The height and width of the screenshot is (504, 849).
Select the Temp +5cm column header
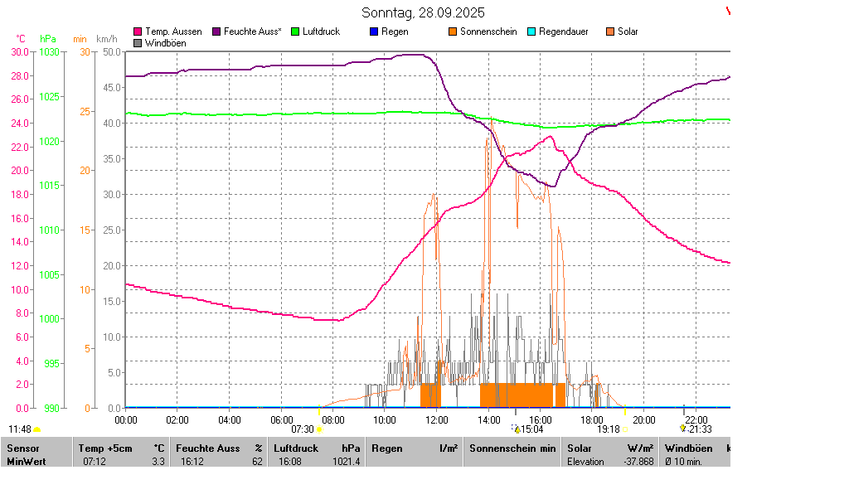[x=121, y=448]
